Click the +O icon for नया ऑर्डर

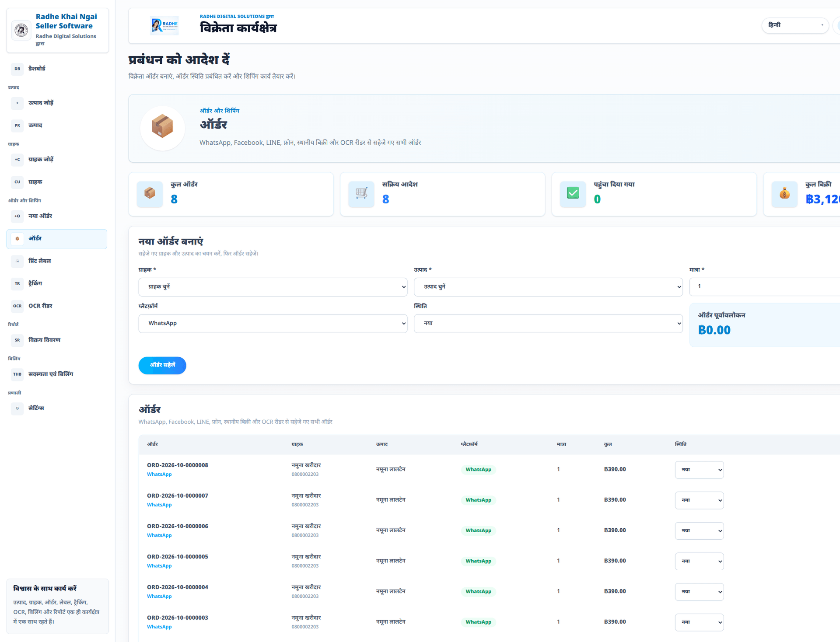(17, 216)
